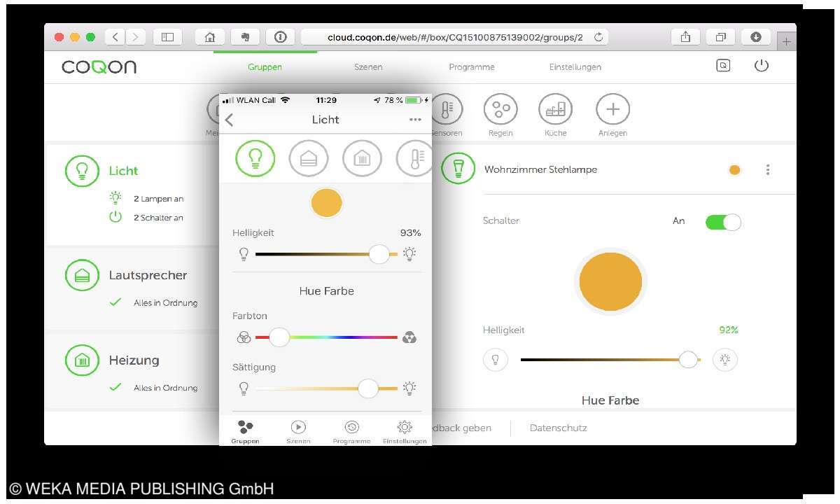
Task: Click small color dot beside Wohnzimmer Stehlampe
Action: tap(734, 169)
